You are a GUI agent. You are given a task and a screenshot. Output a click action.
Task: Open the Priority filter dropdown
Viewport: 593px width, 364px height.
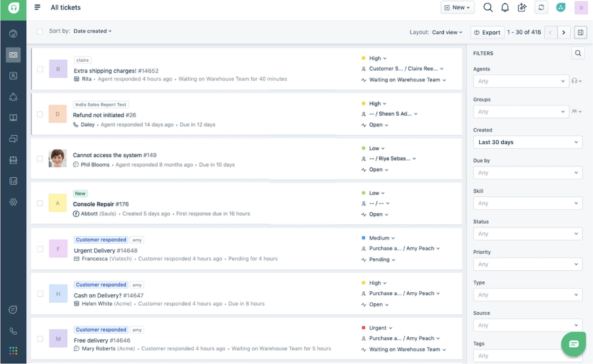528,264
